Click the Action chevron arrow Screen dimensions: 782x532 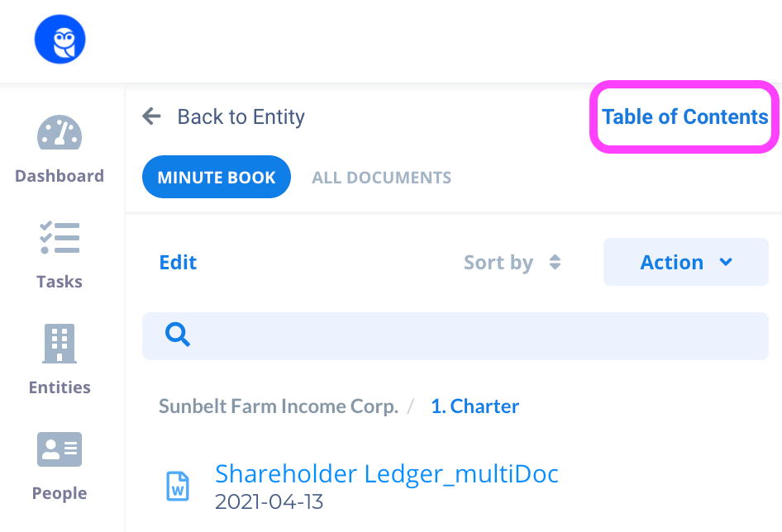click(x=726, y=262)
